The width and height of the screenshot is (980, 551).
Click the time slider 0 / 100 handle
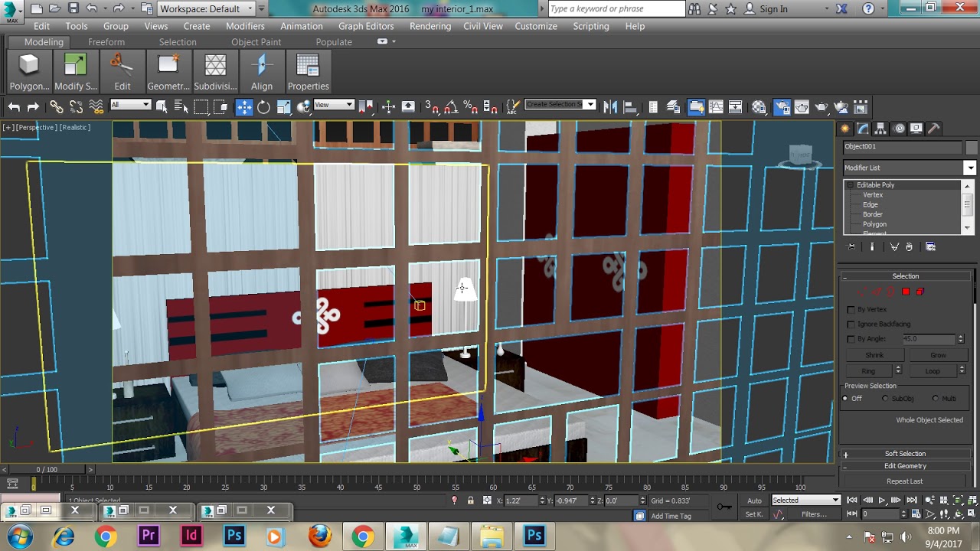(47, 469)
